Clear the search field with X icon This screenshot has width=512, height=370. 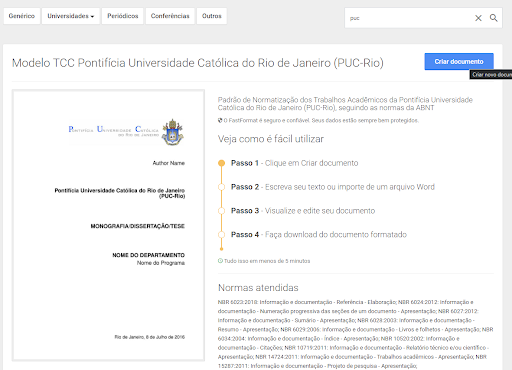(478, 18)
